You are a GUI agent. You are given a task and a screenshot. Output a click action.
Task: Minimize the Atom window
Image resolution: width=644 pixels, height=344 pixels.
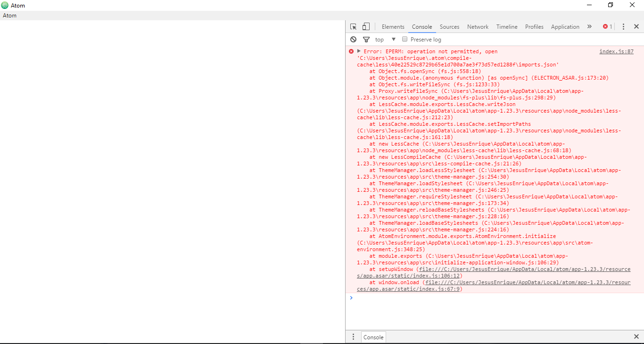589,5
